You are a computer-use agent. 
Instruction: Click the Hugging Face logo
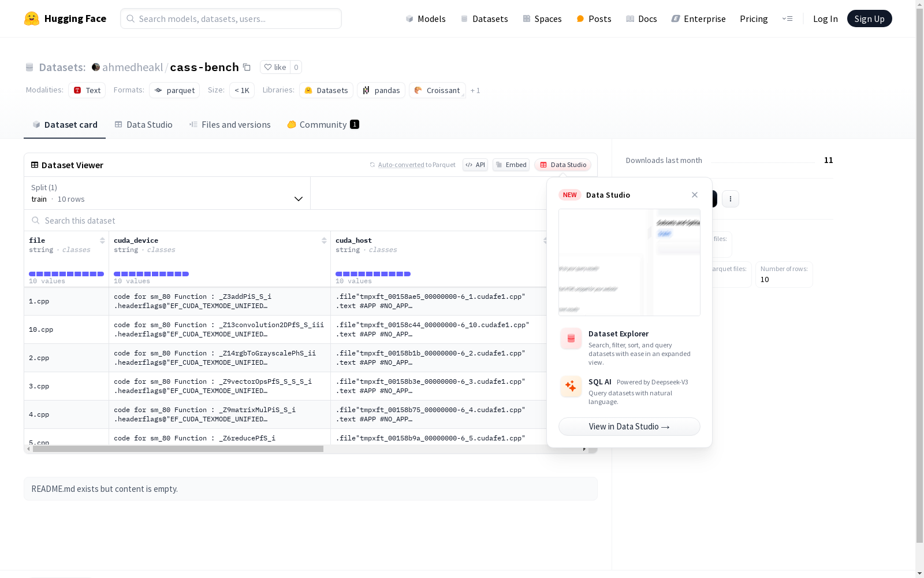point(65,18)
